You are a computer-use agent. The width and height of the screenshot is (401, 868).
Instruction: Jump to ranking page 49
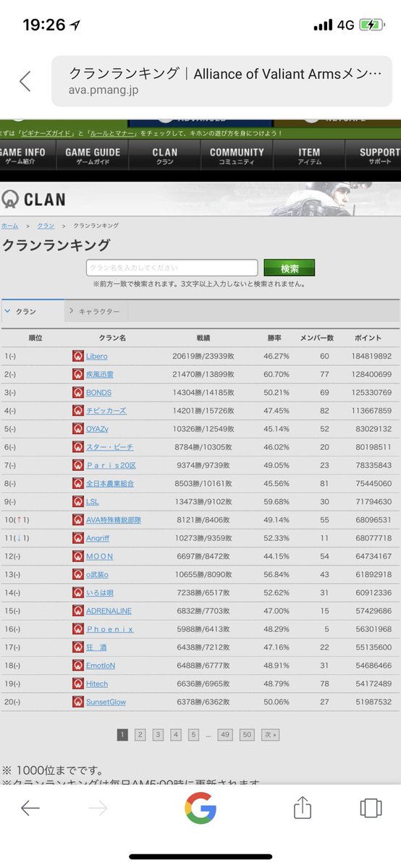[225, 735]
